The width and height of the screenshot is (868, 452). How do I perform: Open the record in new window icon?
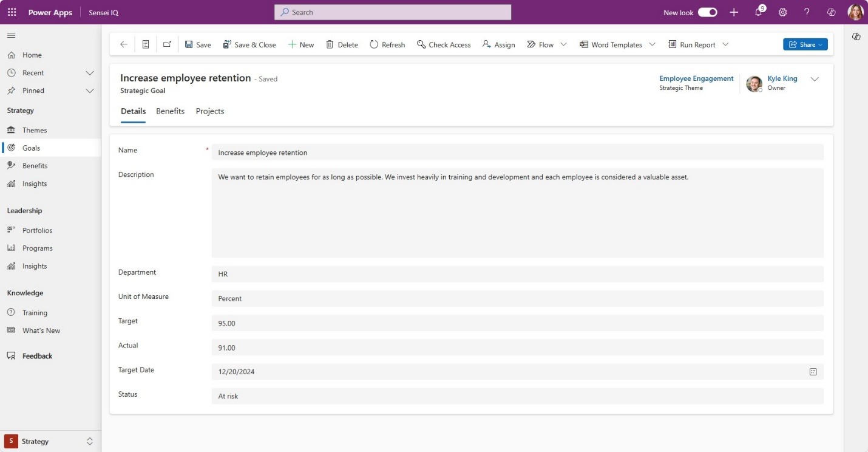168,44
